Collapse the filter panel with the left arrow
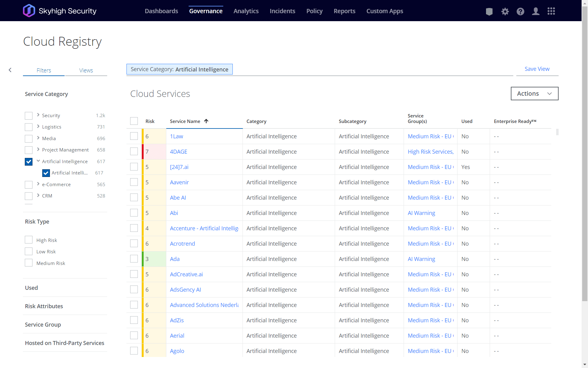588x368 pixels. click(10, 70)
